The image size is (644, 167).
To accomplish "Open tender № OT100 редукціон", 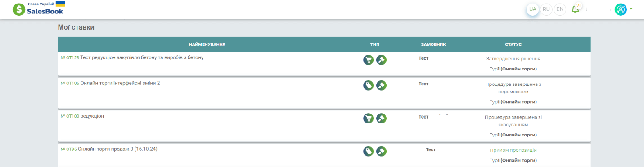I will [x=82, y=116].
